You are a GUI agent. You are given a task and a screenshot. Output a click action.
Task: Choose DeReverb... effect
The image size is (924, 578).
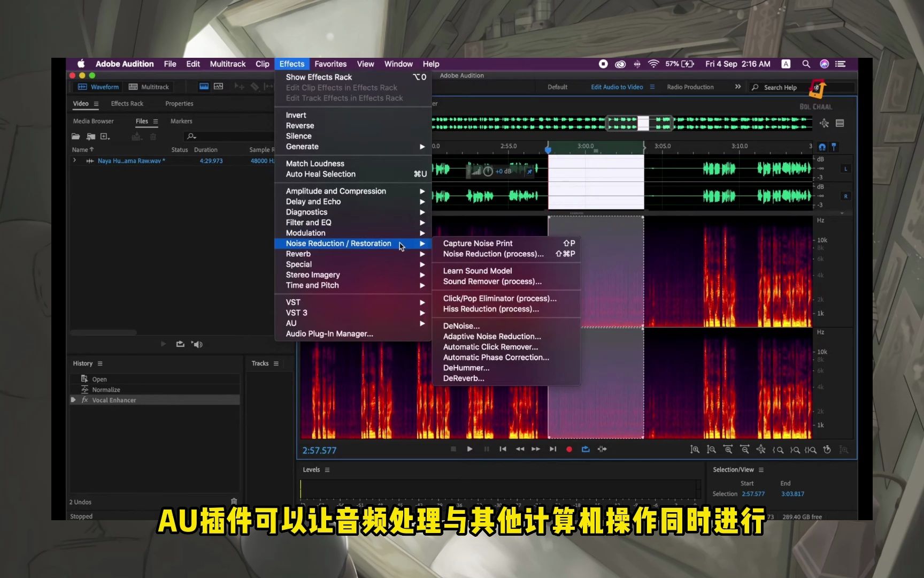(x=506, y=378)
